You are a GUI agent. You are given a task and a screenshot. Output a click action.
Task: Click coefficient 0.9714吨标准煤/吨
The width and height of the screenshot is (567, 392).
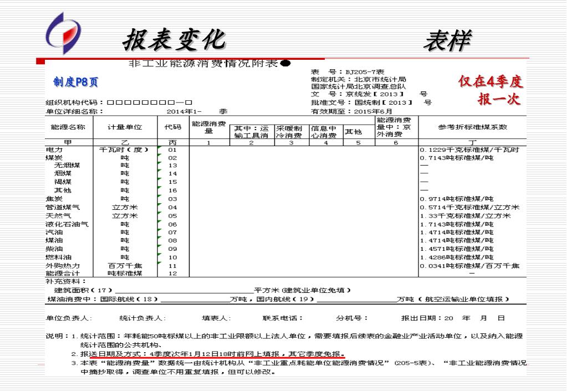(x=456, y=199)
